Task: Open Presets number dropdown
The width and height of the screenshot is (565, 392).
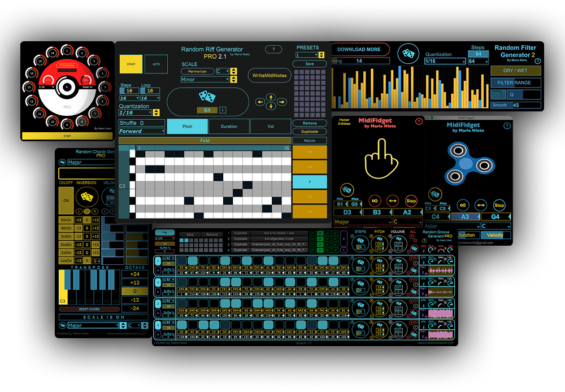Action: click(x=307, y=55)
